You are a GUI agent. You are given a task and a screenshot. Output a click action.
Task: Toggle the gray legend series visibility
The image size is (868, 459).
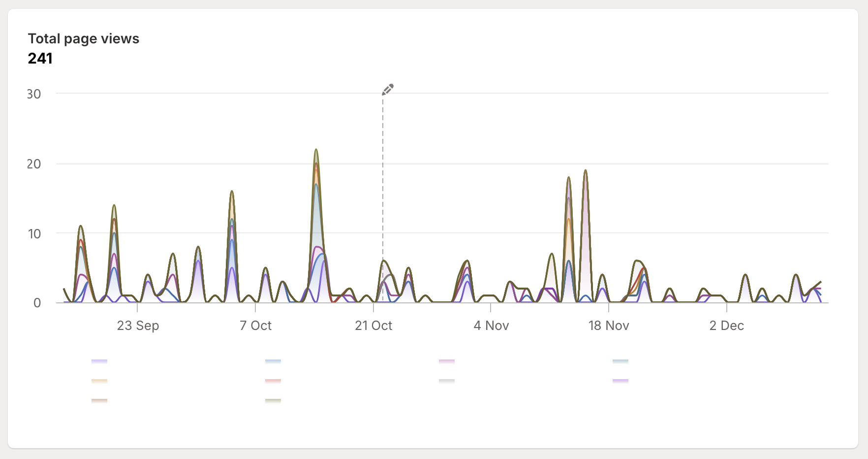(x=446, y=380)
